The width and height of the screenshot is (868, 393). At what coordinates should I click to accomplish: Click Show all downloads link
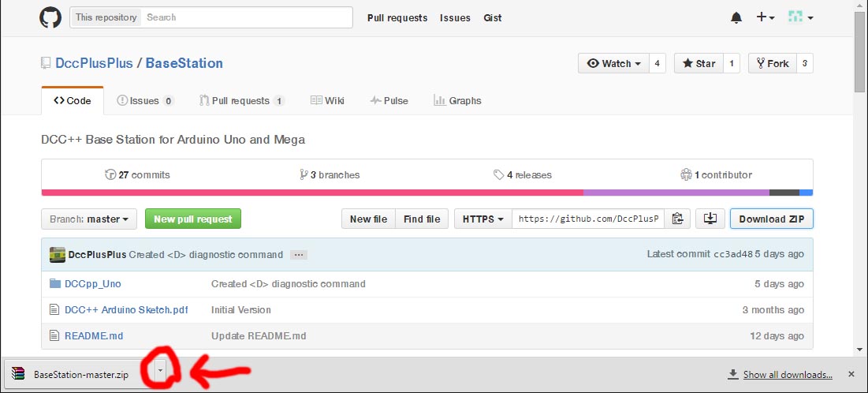point(787,375)
